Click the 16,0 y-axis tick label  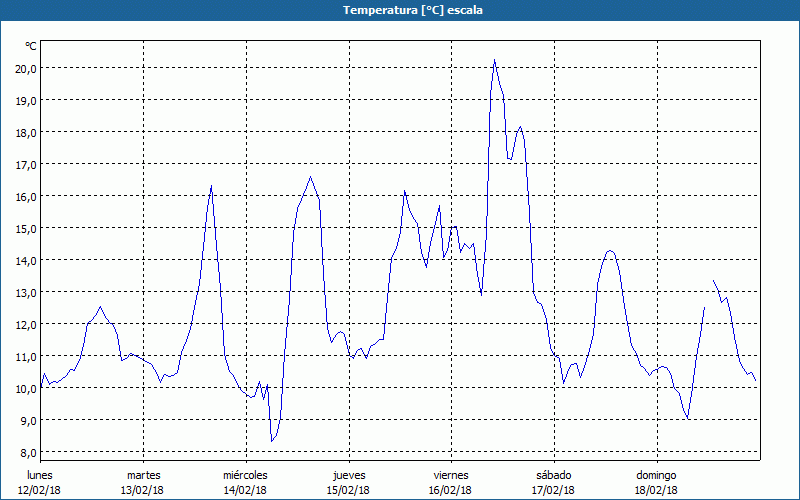[x=25, y=196]
